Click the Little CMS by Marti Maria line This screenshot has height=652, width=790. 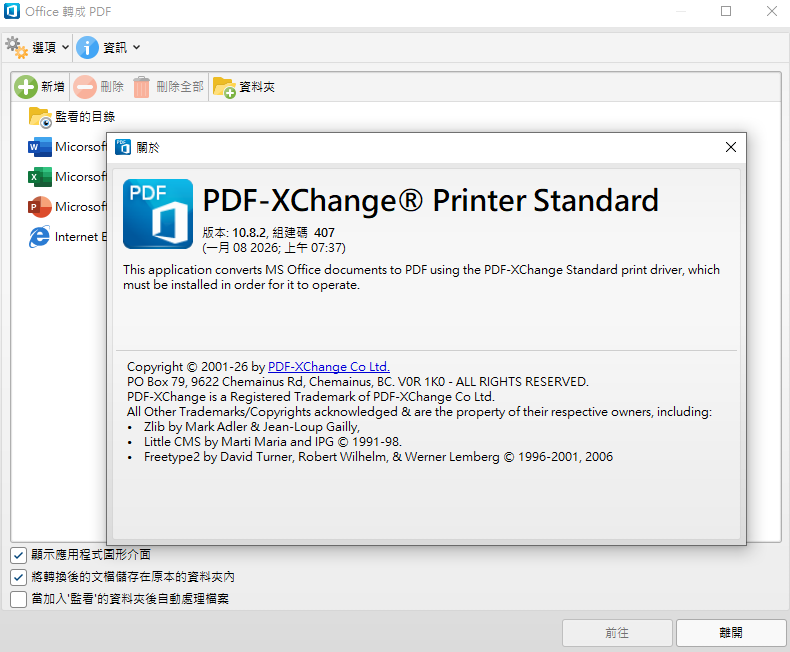pyautogui.click(x=273, y=441)
